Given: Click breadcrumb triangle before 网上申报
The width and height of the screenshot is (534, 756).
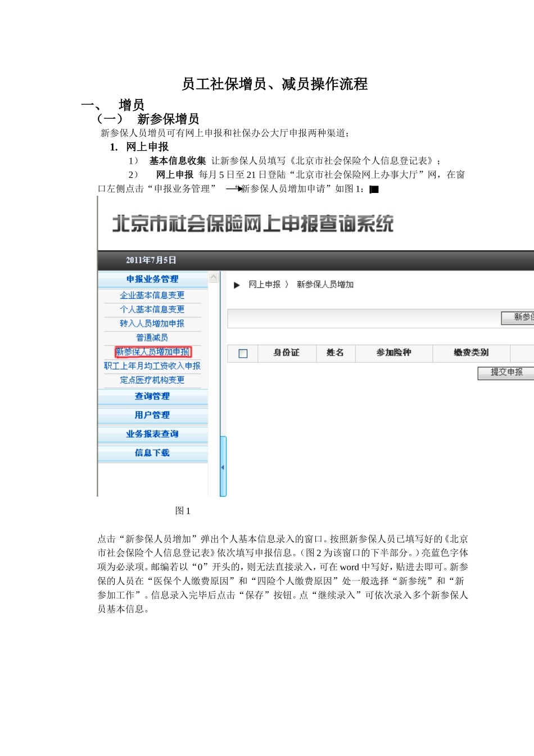Looking at the screenshot, I should (237, 285).
